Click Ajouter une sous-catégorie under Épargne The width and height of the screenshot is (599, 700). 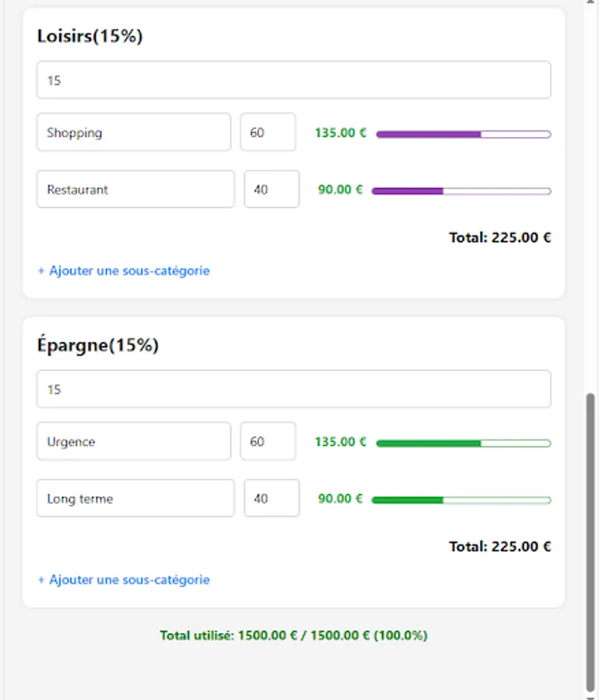[121, 579]
